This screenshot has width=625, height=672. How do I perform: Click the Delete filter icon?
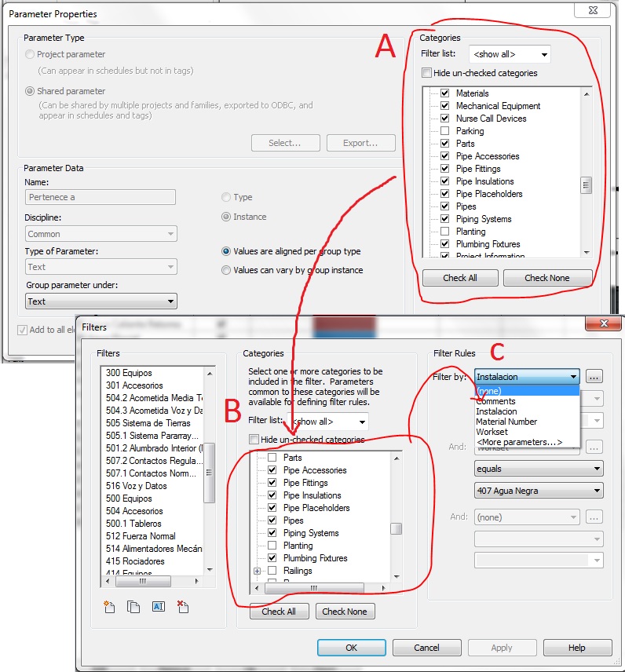coord(183,606)
